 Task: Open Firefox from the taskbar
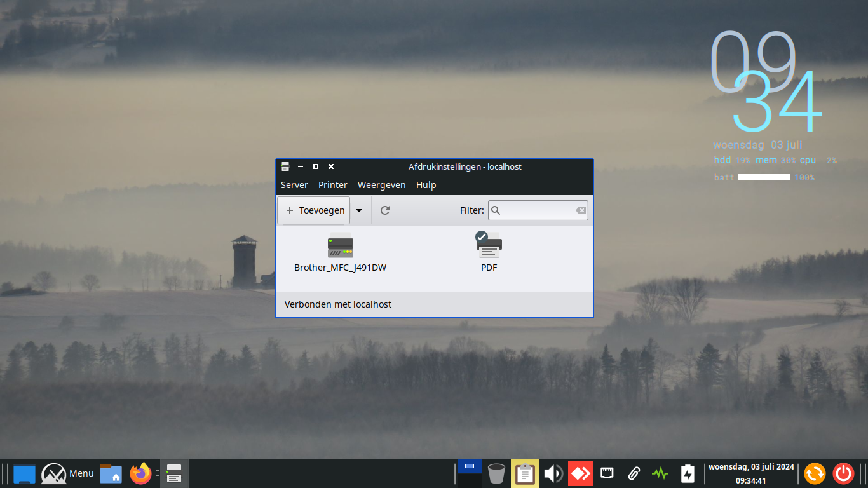pyautogui.click(x=140, y=473)
